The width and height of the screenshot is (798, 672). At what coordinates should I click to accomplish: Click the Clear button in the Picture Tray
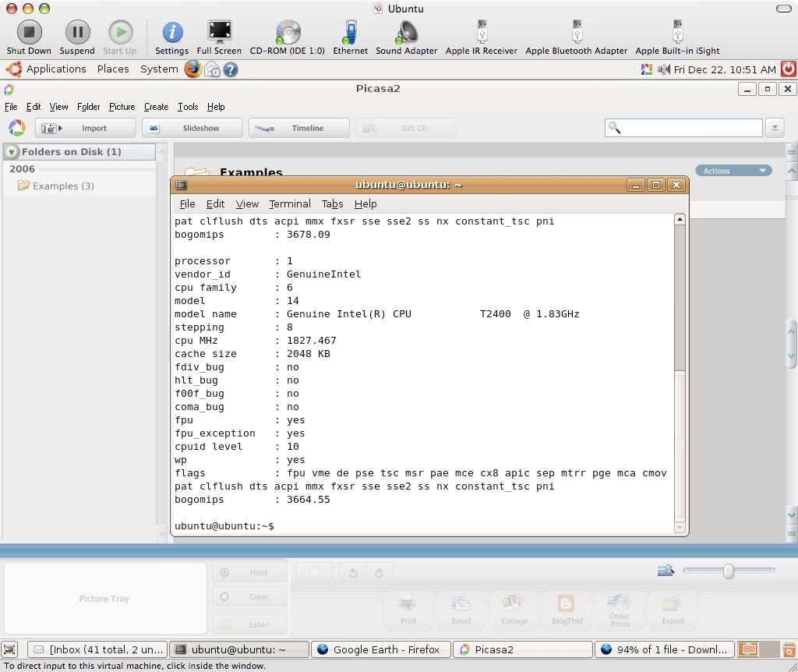tap(250, 596)
